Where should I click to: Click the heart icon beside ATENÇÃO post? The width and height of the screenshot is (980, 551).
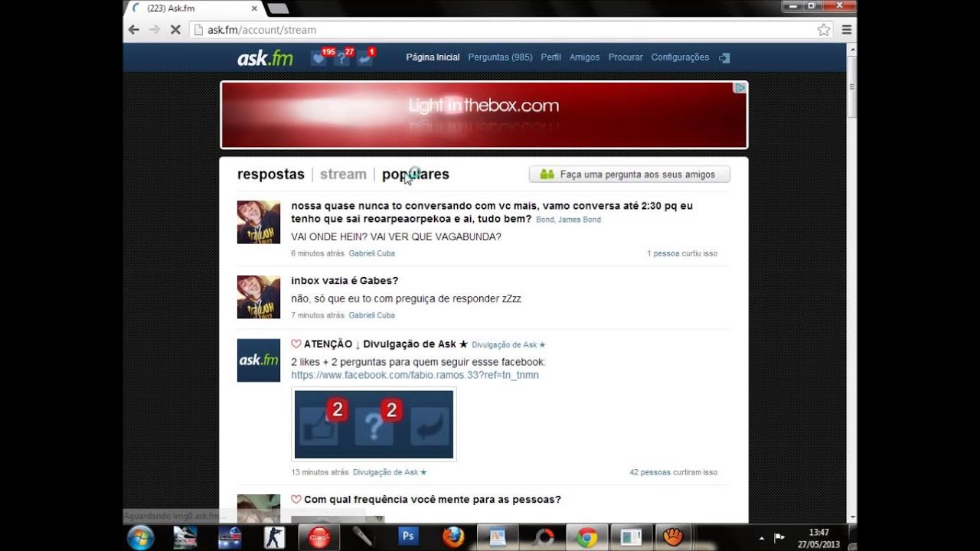296,344
